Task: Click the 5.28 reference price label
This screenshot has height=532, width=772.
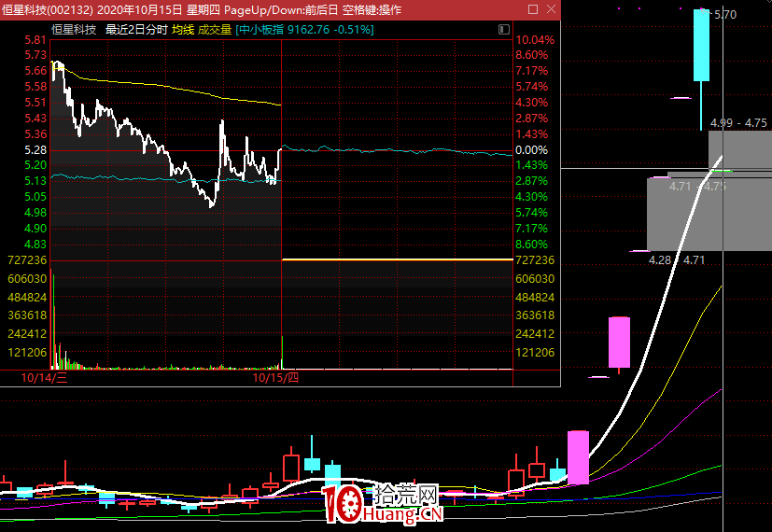Action: click(35, 150)
